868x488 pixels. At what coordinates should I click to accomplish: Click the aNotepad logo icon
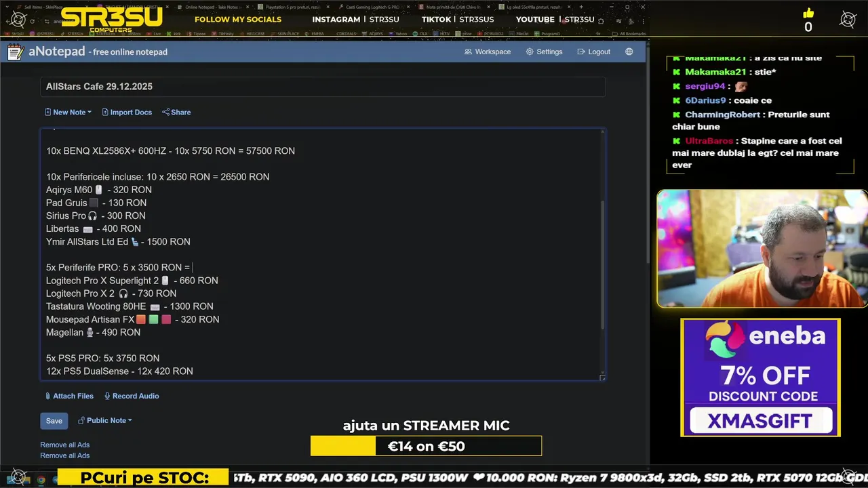click(x=16, y=52)
